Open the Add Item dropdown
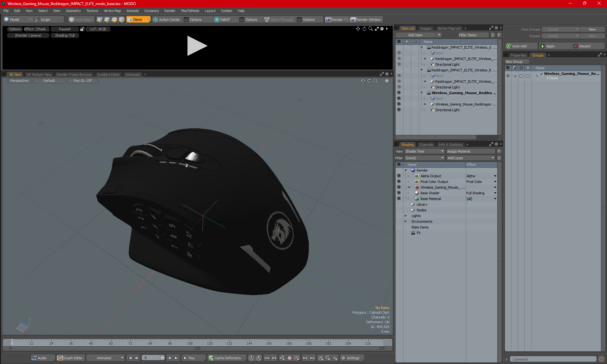Viewport: 607px width, 364px height. point(439,35)
